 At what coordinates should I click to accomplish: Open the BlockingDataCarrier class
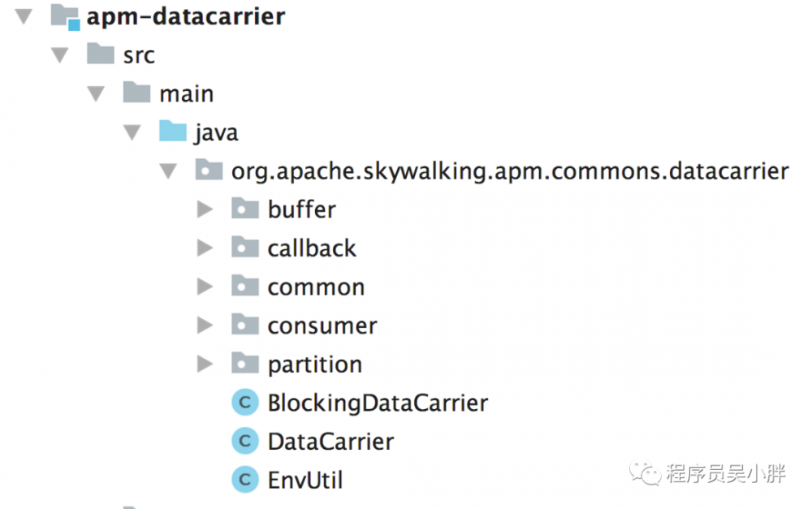pos(378,402)
